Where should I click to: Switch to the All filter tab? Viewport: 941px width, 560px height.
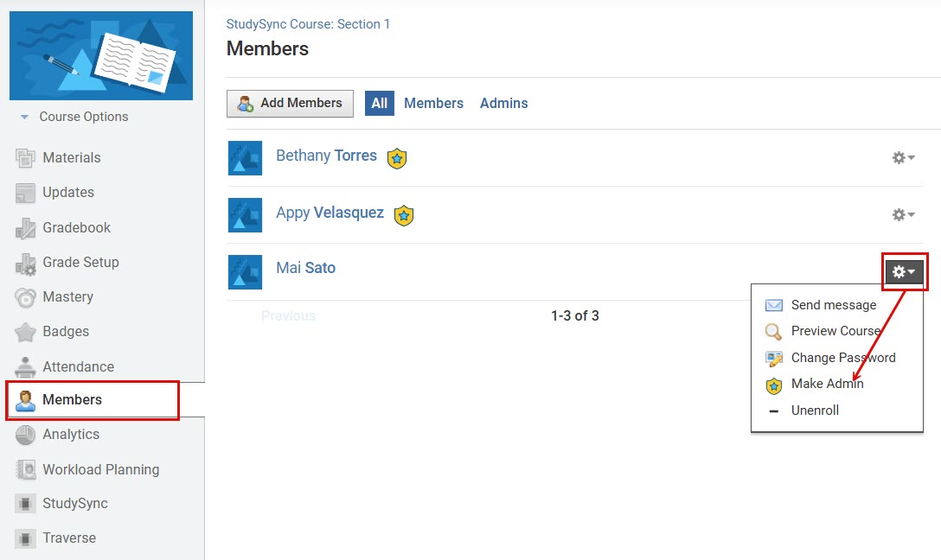click(x=380, y=103)
